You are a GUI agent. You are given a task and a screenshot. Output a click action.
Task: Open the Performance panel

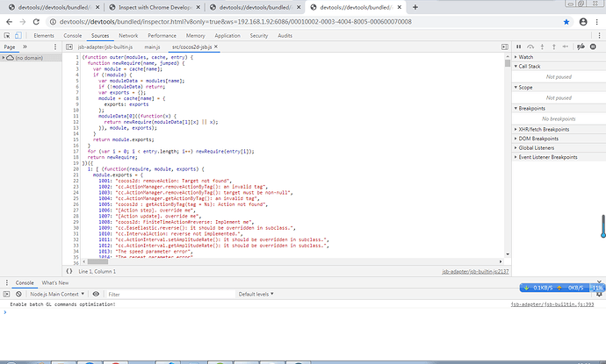click(162, 35)
